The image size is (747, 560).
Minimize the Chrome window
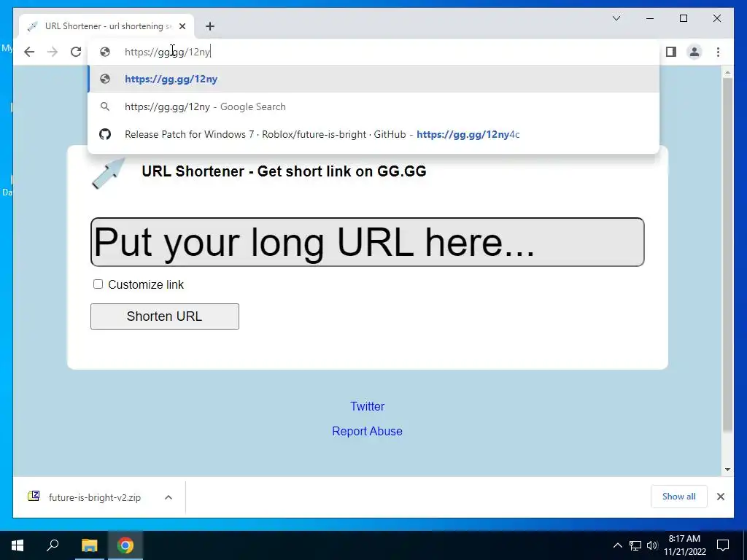[x=650, y=18]
